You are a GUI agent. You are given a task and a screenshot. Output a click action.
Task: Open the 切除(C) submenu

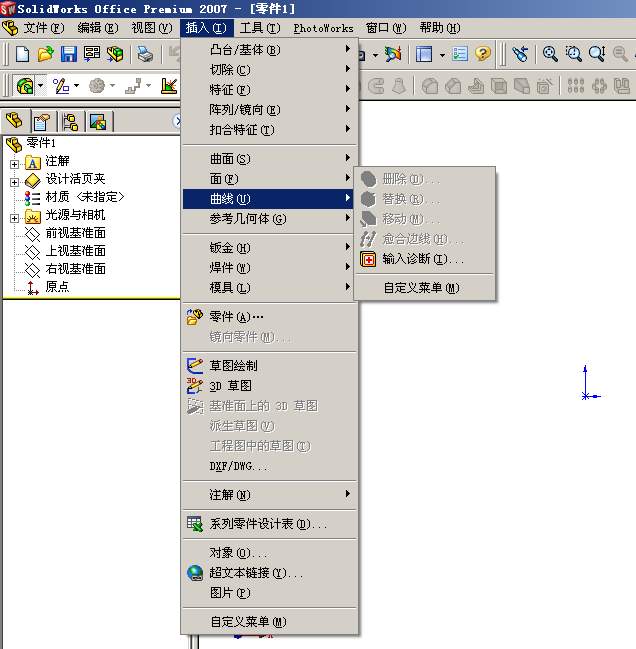click(x=269, y=70)
